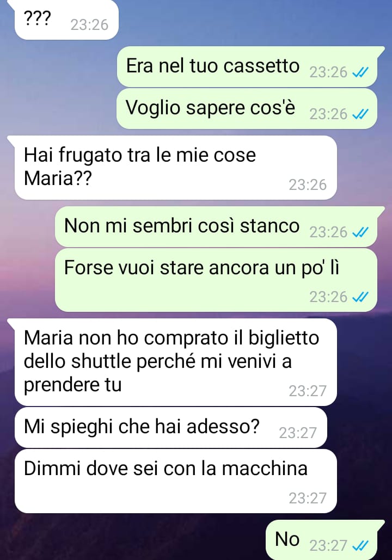This screenshot has height=560, width=392.
Task: Click the 23:27 timestamp on shuttle message
Action: tap(308, 391)
